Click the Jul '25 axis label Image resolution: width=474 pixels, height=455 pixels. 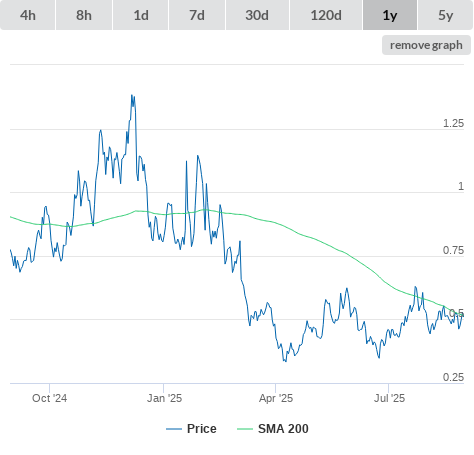coord(389,398)
